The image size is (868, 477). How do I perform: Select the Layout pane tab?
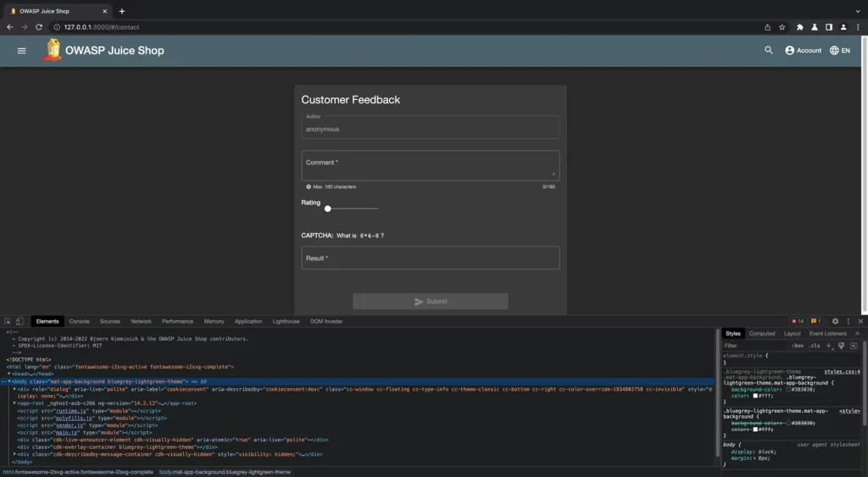point(793,334)
